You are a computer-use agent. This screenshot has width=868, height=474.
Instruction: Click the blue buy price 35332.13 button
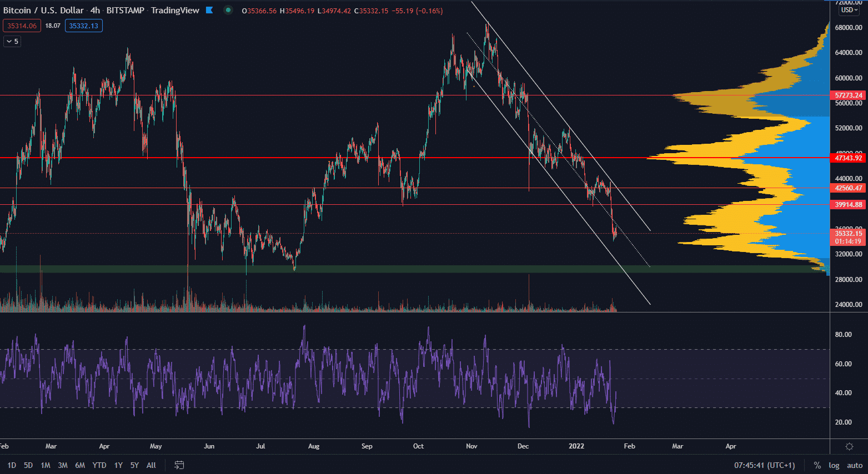pyautogui.click(x=83, y=26)
